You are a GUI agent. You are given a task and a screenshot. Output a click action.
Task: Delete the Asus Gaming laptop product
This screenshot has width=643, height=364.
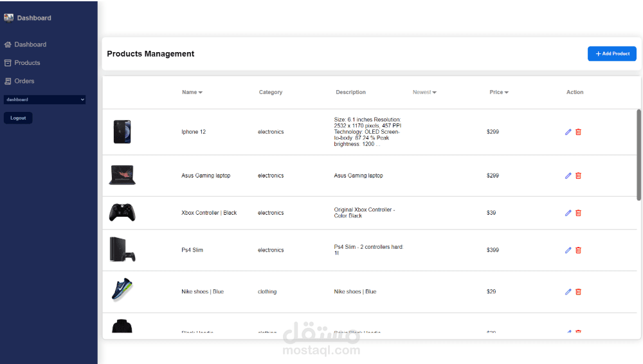coord(578,176)
